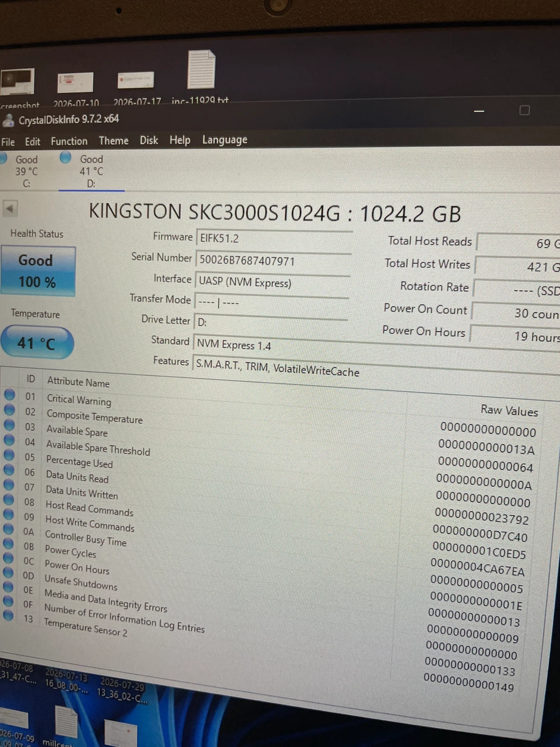The height and width of the screenshot is (747, 560).
Task: Select the 2026-07-13 desktop file
Action: click(66, 681)
